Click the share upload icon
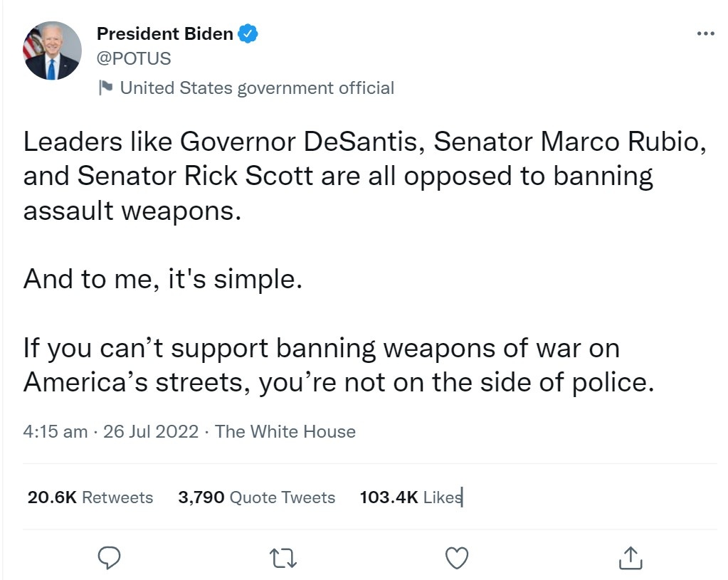This screenshot has width=728, height=580. click(x=630, y=557)
